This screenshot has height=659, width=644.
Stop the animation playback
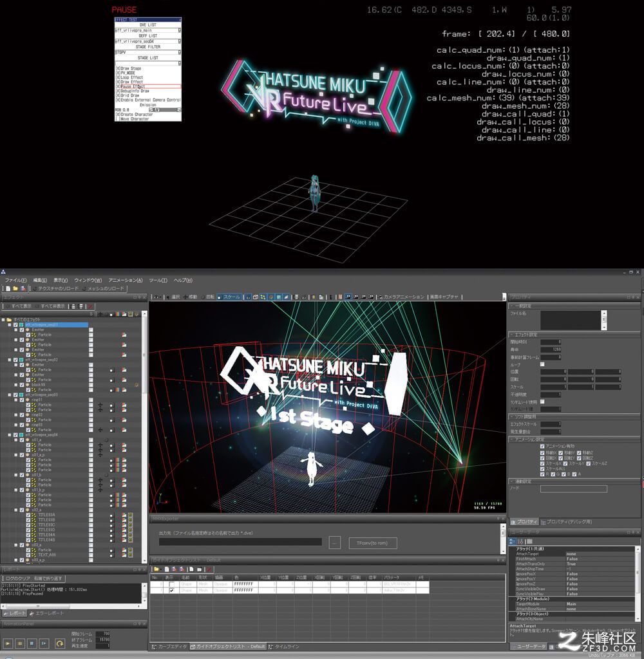[32, 644]
